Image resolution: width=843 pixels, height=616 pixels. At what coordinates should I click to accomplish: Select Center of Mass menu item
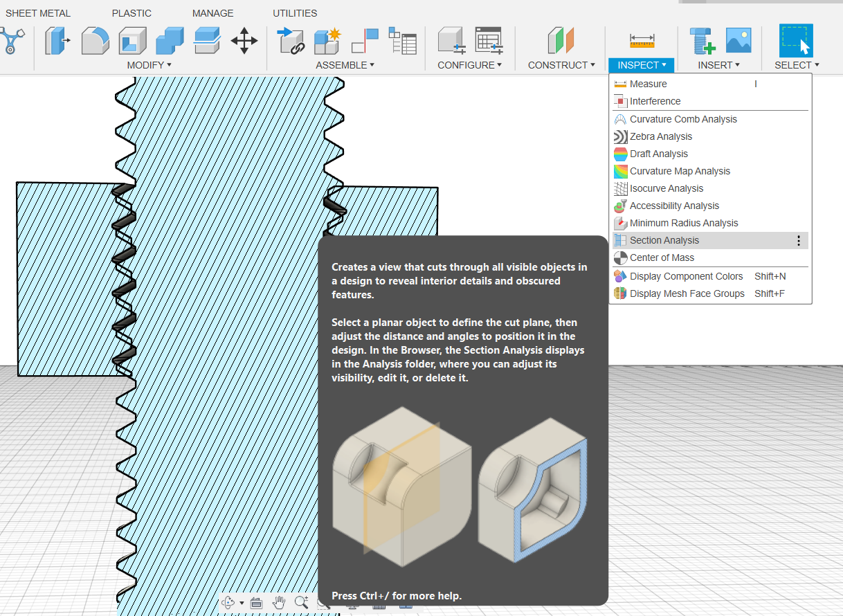point(662,257)
